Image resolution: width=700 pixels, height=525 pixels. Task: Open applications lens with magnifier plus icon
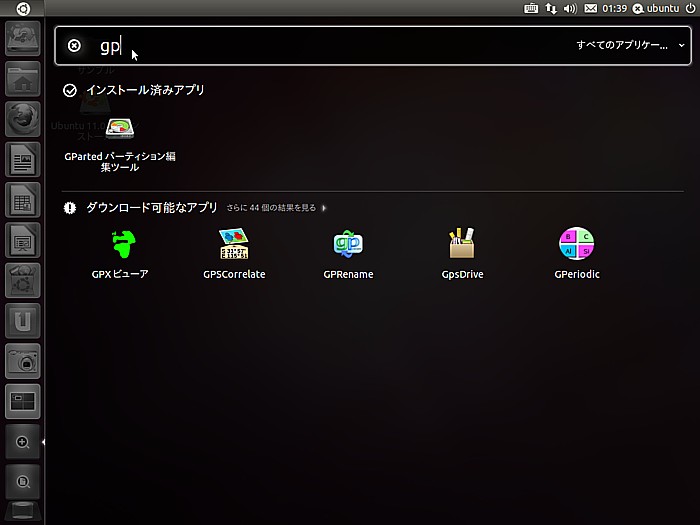[x=23, y=442]
